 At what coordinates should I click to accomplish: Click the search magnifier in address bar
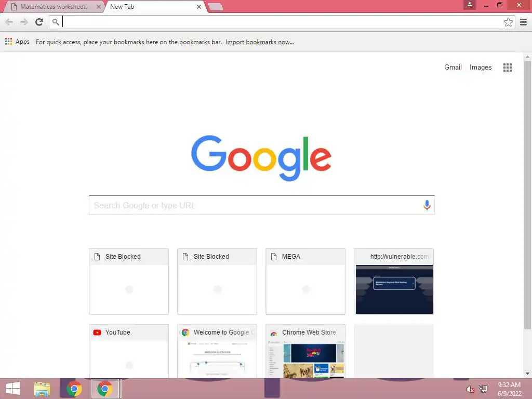[x=56, y=22]
